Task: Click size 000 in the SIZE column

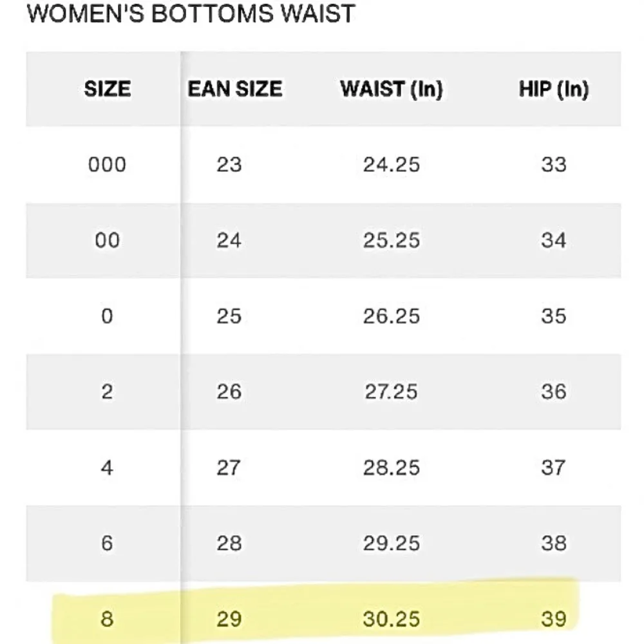Action: coord(107,165)
